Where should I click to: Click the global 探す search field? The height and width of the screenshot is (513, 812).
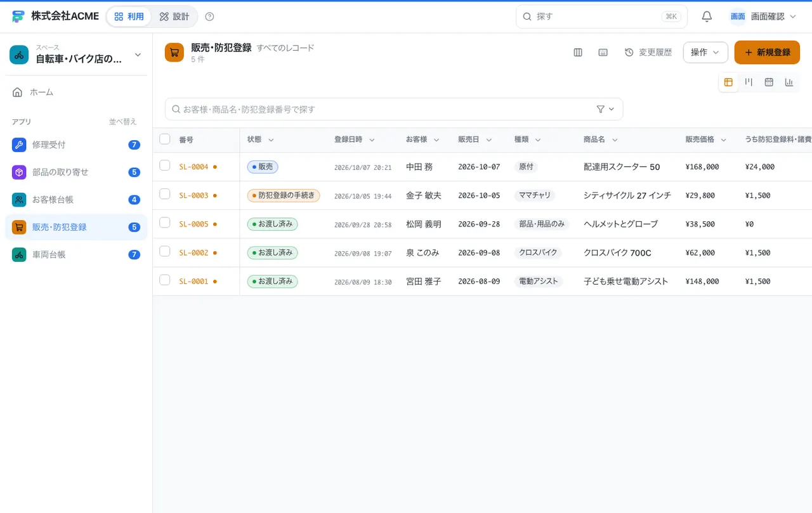click(601, 16)
